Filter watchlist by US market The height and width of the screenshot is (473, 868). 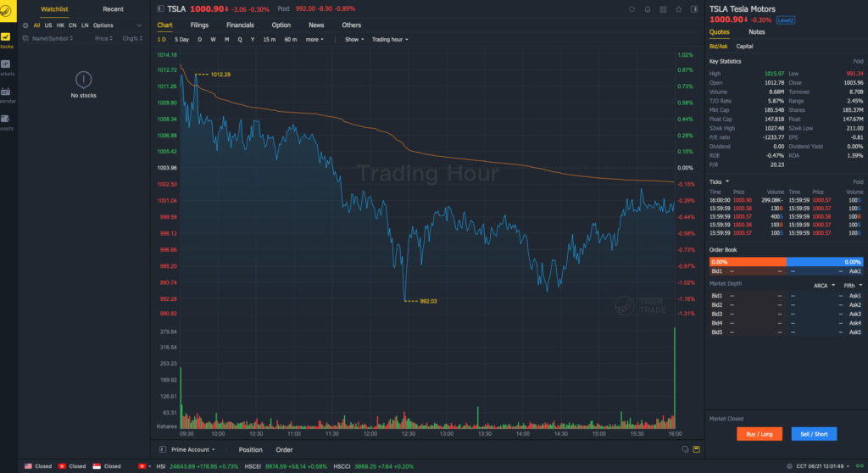pos(48,25)
